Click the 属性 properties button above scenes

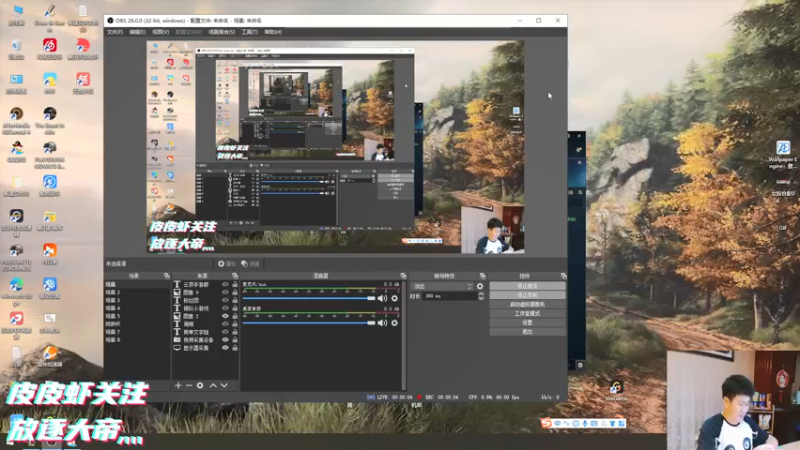pyautogui.click(x=227, y=264)
